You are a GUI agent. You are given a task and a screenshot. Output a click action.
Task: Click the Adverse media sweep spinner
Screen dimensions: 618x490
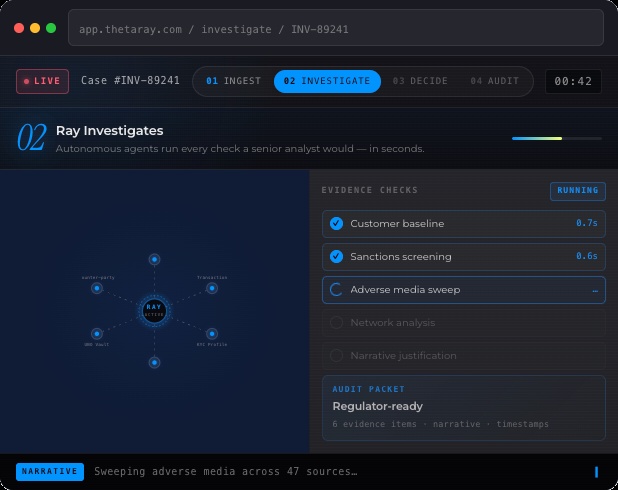[336, 290]
